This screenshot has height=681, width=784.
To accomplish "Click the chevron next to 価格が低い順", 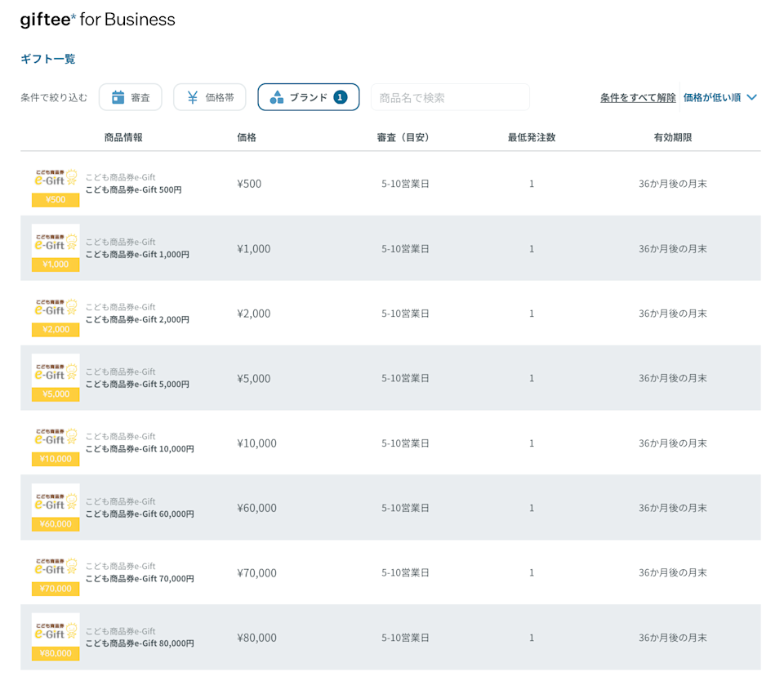I will coord(751,97).
